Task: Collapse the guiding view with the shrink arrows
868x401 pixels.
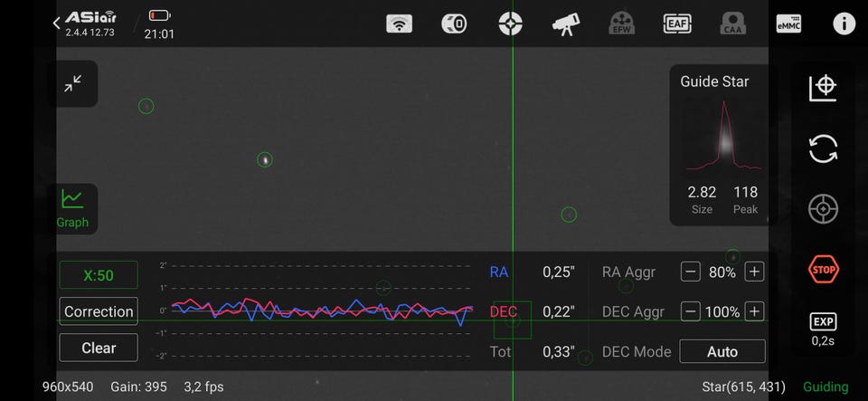Action: point(72,83)
